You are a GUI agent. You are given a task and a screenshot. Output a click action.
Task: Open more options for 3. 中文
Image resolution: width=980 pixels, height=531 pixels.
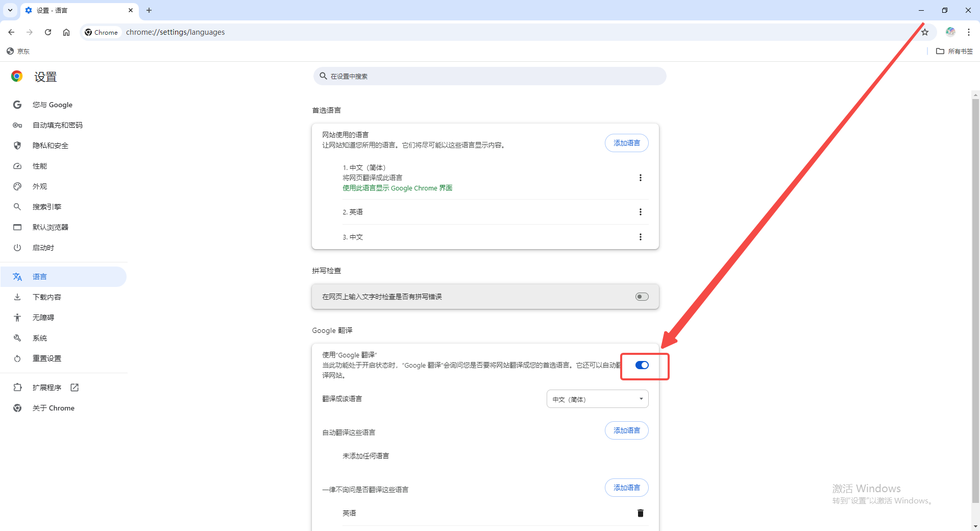[x=641, y=237]
